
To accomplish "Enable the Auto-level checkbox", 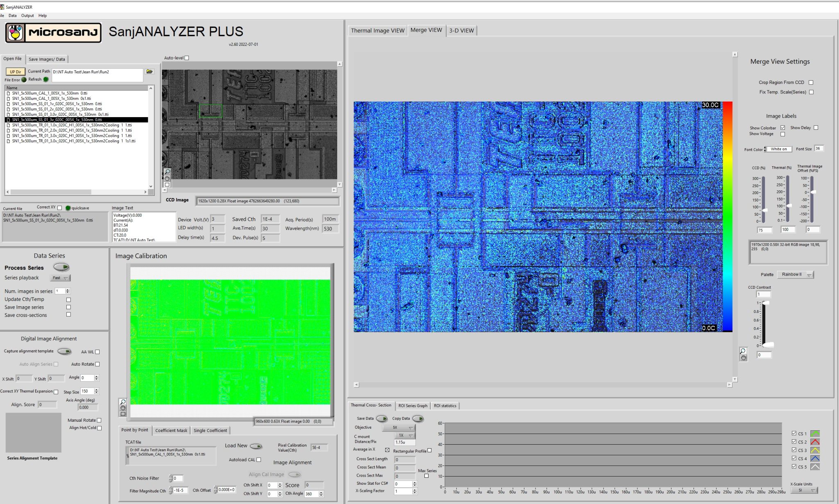I will (x=187, y=58).
